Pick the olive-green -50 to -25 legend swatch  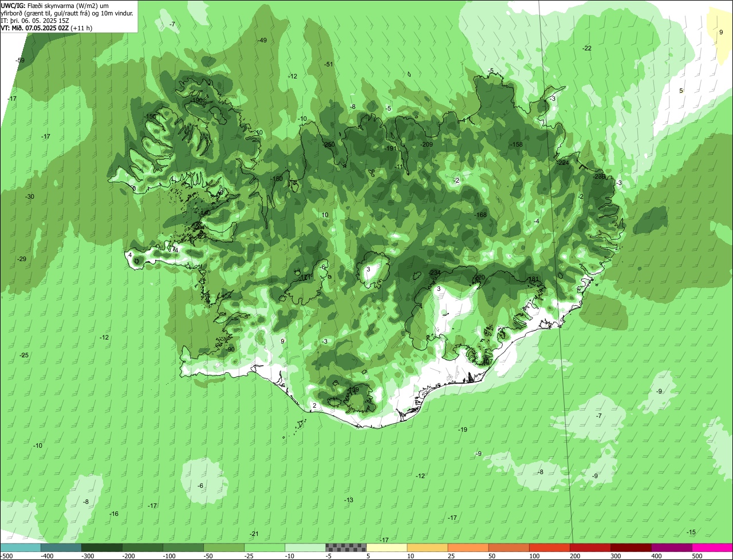tap(223, 547)
